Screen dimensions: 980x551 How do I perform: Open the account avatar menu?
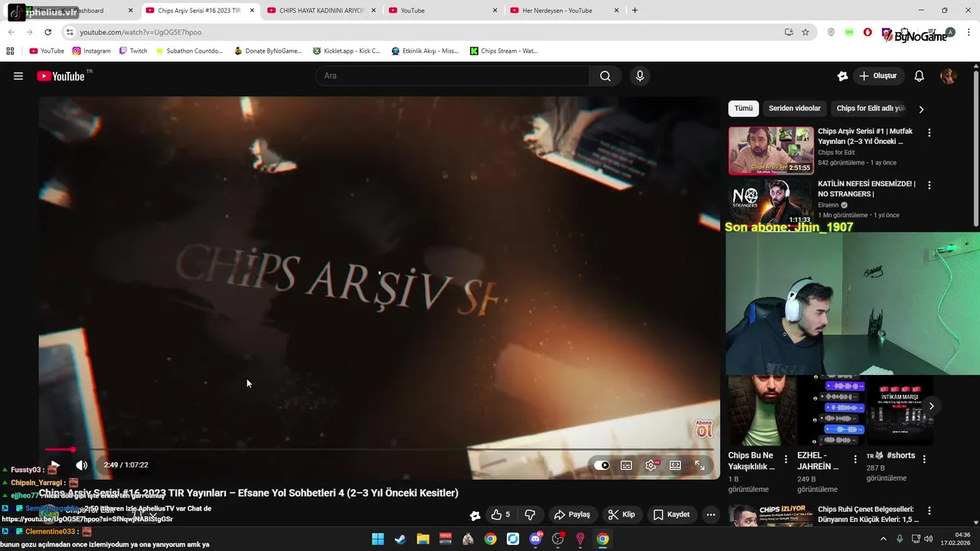(x=949, y=76)
